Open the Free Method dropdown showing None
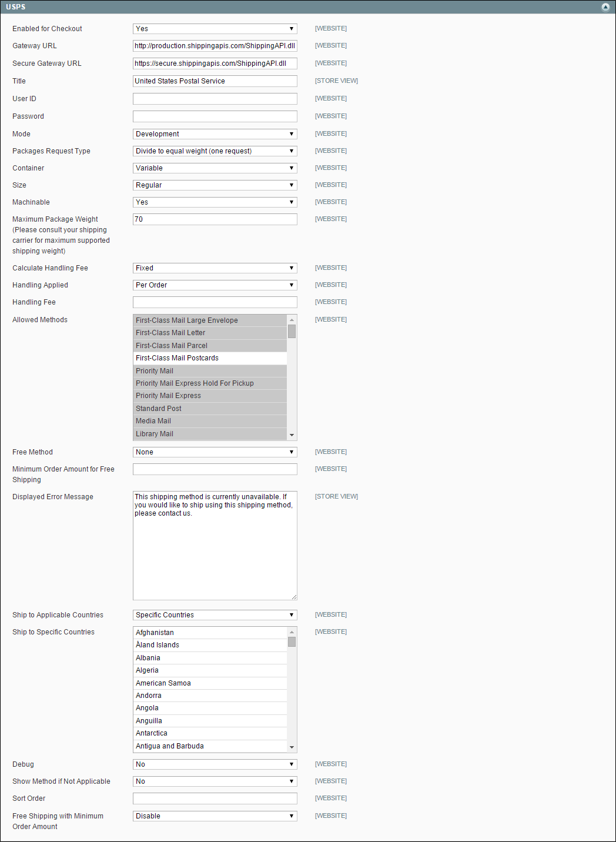The image size is (616, 842). coord(215,452)
